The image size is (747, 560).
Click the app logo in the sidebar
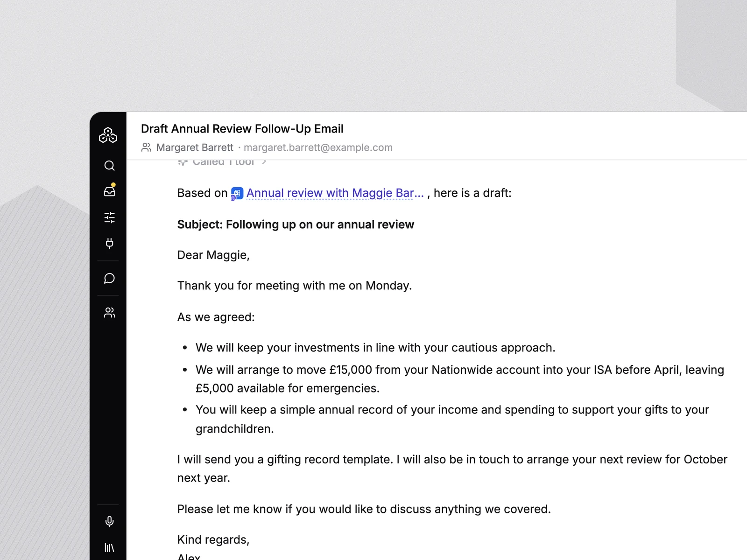pos(108,135)
